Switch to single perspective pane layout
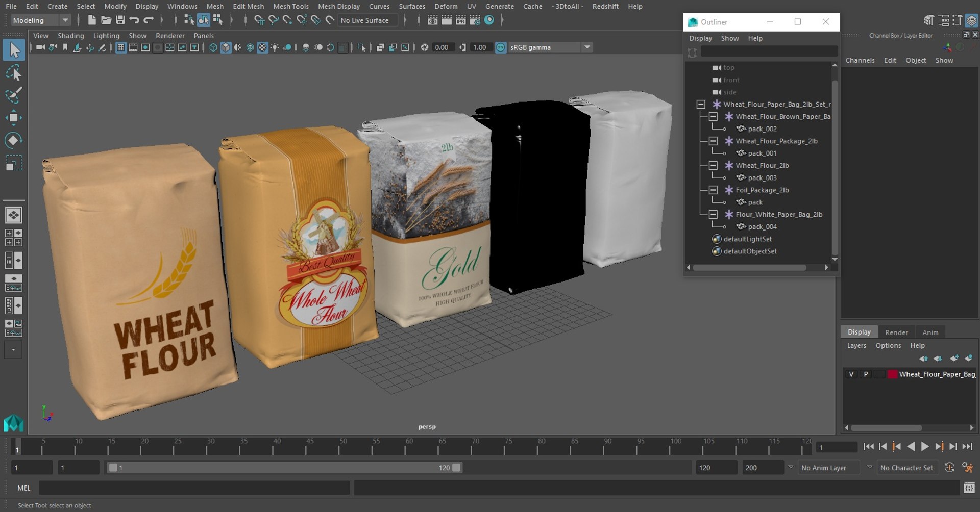The height and width of the screenshot is (512, 980). (x=14, y=215)
